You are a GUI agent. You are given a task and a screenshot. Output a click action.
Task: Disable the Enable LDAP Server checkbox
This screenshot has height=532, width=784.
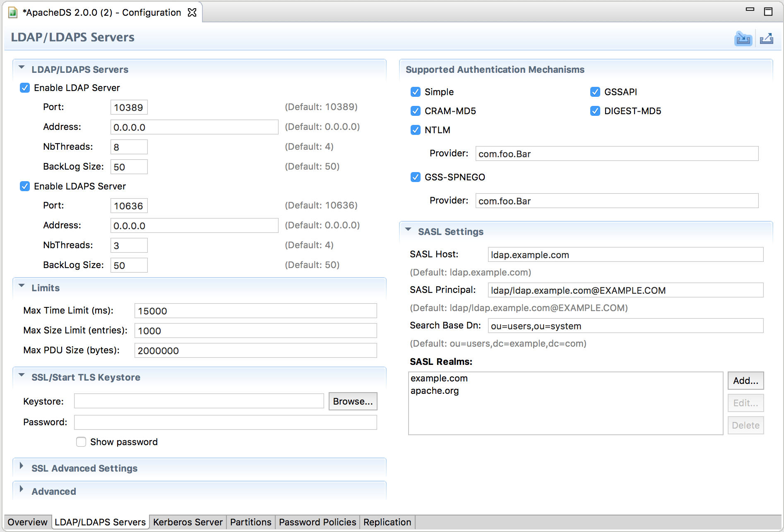[x=25, y=88]
